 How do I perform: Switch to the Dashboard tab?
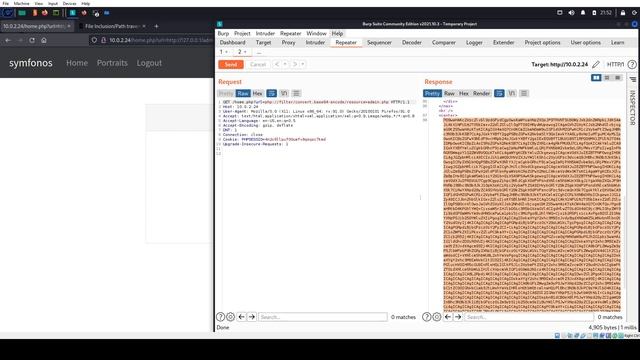[233, 42]
